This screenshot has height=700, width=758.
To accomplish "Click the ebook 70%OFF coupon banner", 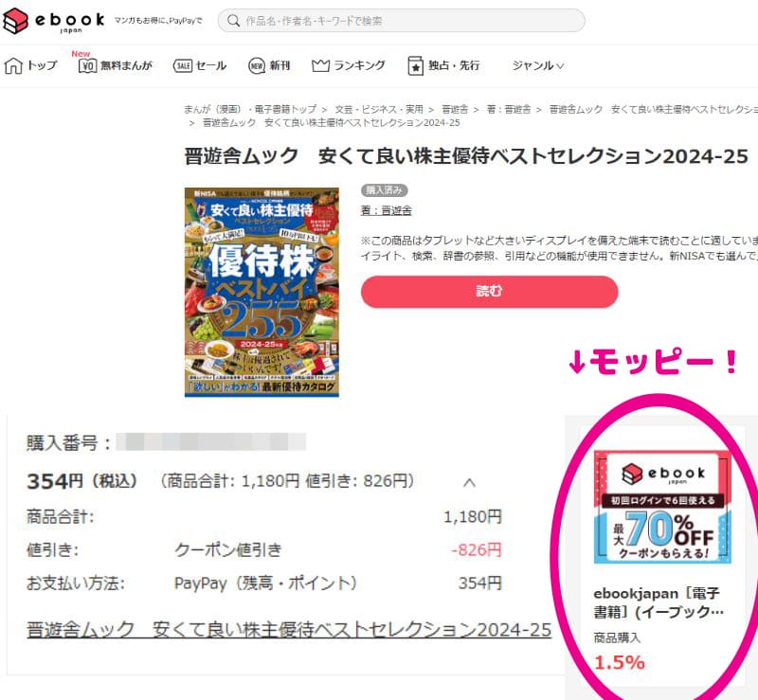I will [662, 507].
